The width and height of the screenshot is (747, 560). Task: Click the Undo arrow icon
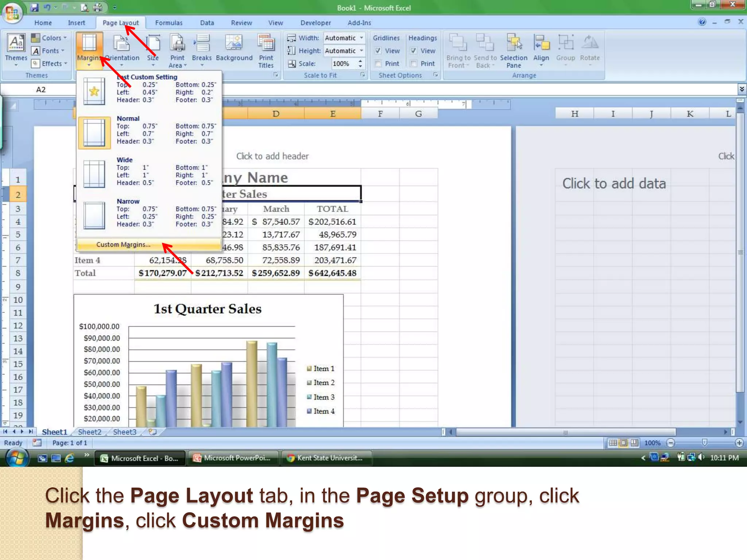point(47,7)
